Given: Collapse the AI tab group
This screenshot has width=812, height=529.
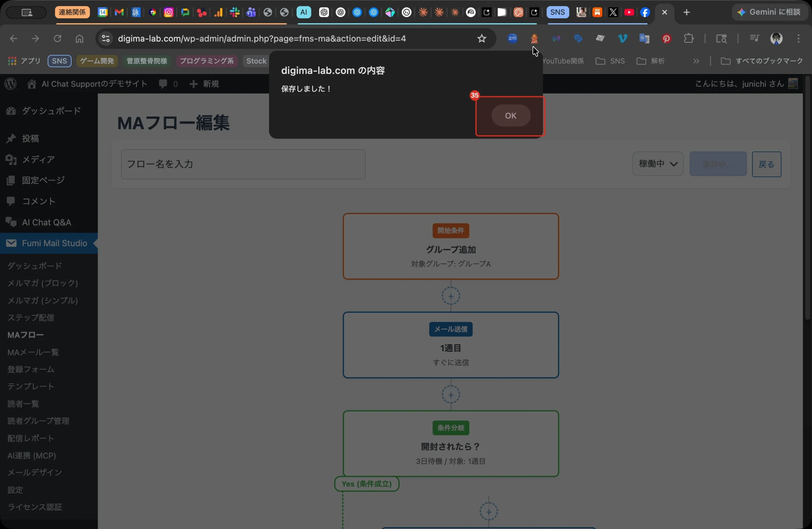Looking at the screenshot, I should point(304,12).
